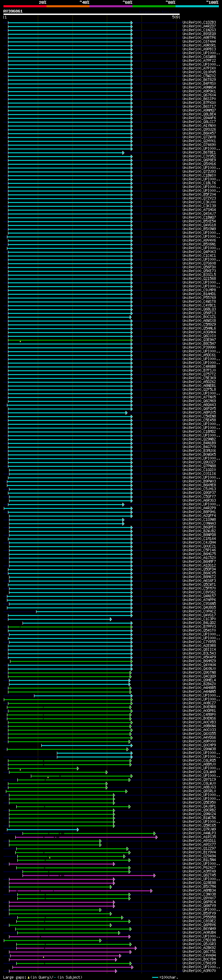
Task: Select the UniRef100_A9SD11 label
Action: click(x=199, y=841)
